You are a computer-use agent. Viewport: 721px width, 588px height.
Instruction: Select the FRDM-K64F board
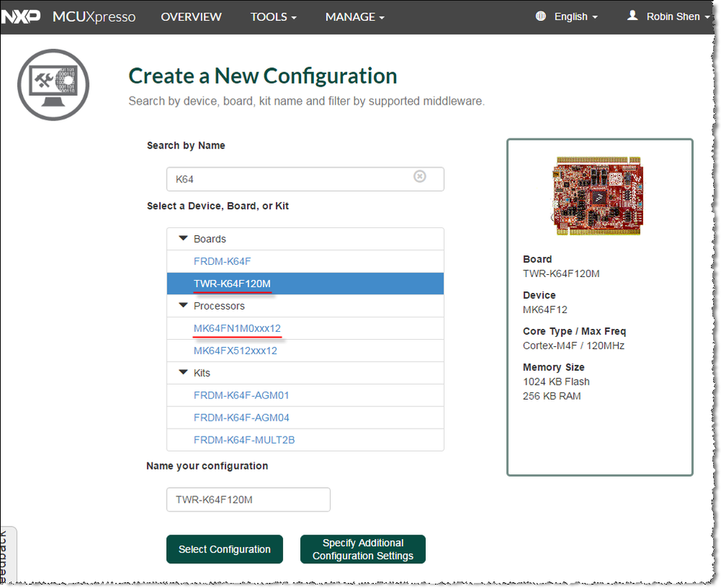point(222,261)
